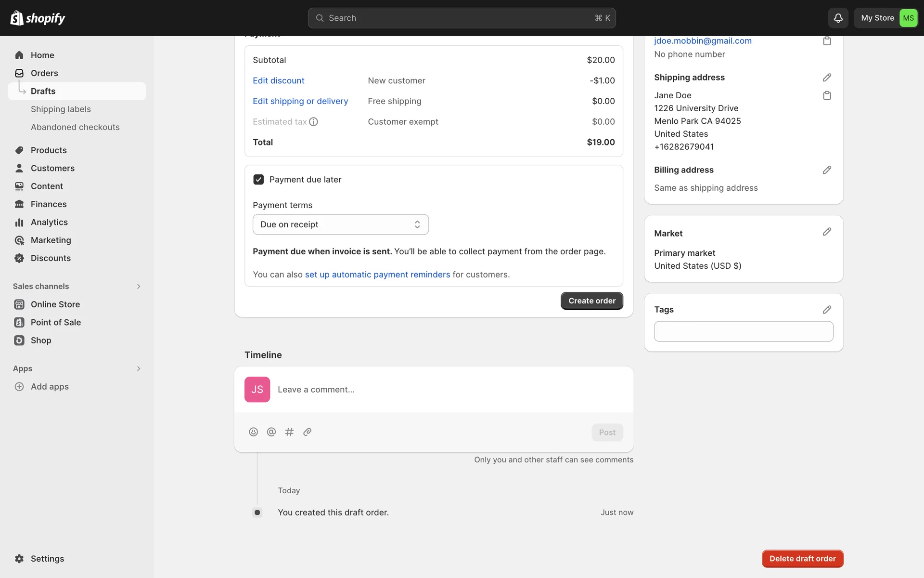The height and width of the screenshot is (578, 924).
Task: Go to Abandoned checkouts
Action: [75, 127]
